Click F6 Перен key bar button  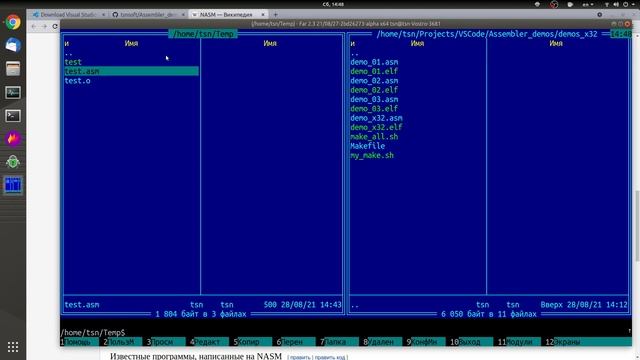pyautogui.click(x=296, y=342)
